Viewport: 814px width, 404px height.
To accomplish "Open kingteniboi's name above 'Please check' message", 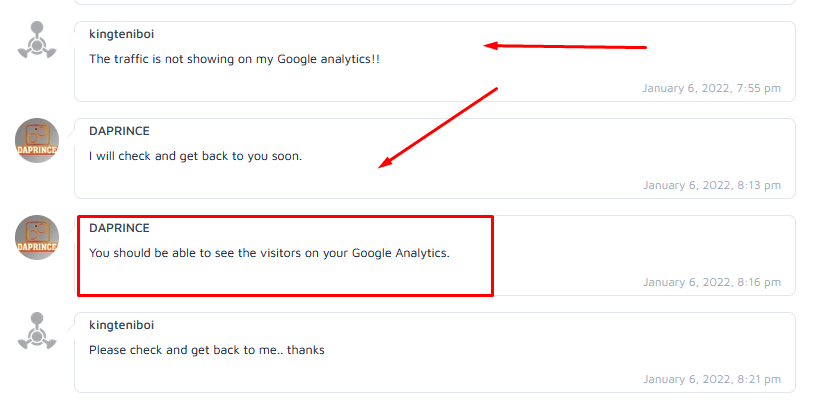I will pyautogui.click(x=121, y=325).
